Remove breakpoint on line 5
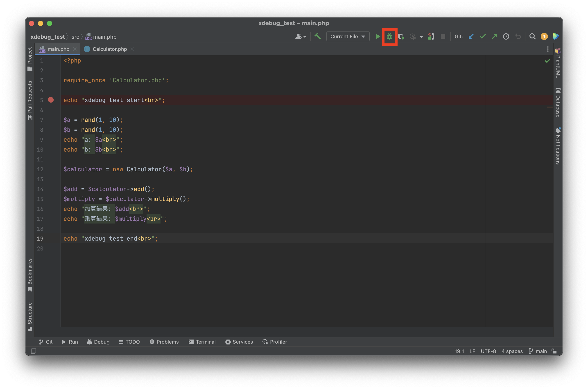The height and width of the screenshot is (389, 588). [x=51, y=100]
